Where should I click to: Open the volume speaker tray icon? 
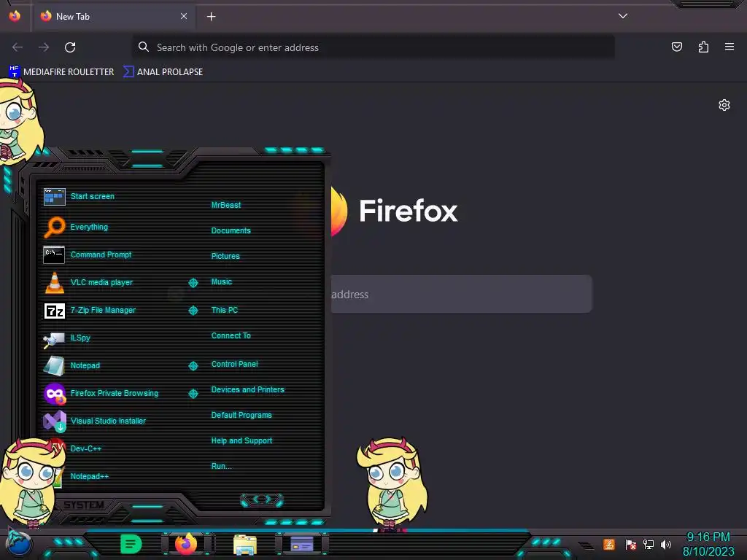tap(666, 544)
